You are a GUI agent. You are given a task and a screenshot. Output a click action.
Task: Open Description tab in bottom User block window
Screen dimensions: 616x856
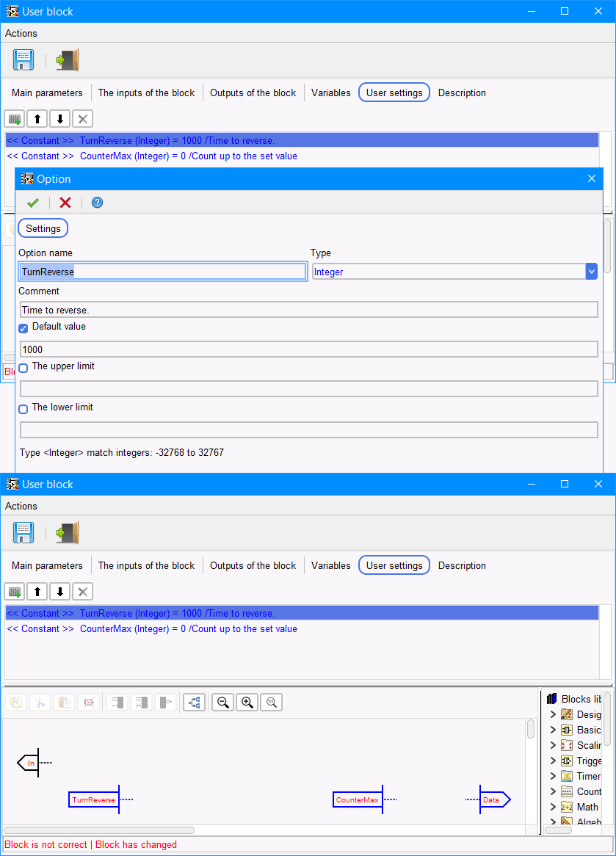click(x=462, y=566)
